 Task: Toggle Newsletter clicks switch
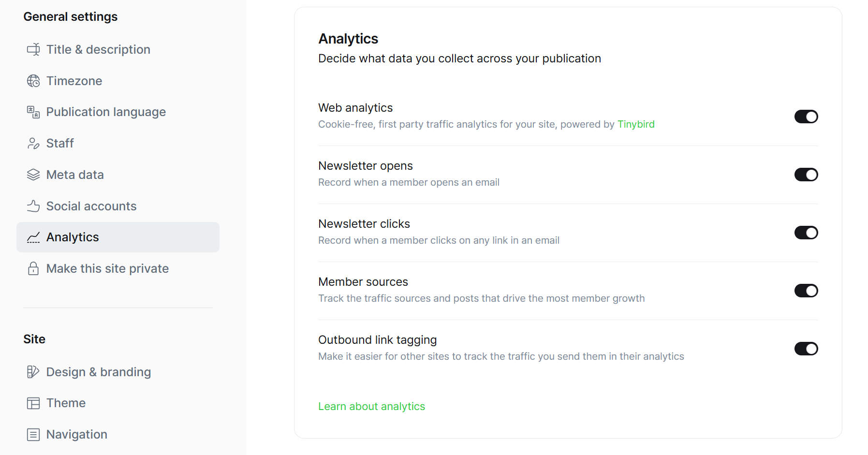(806, 233)
